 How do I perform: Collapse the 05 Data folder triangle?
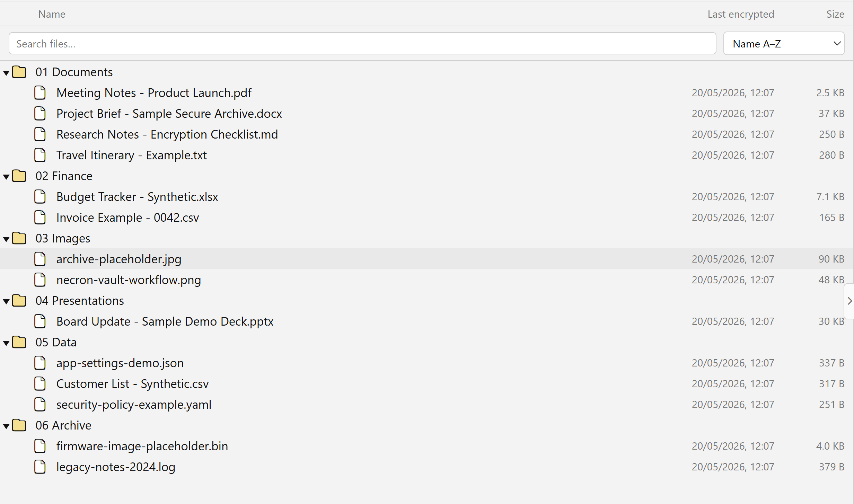tap(6, 343)
